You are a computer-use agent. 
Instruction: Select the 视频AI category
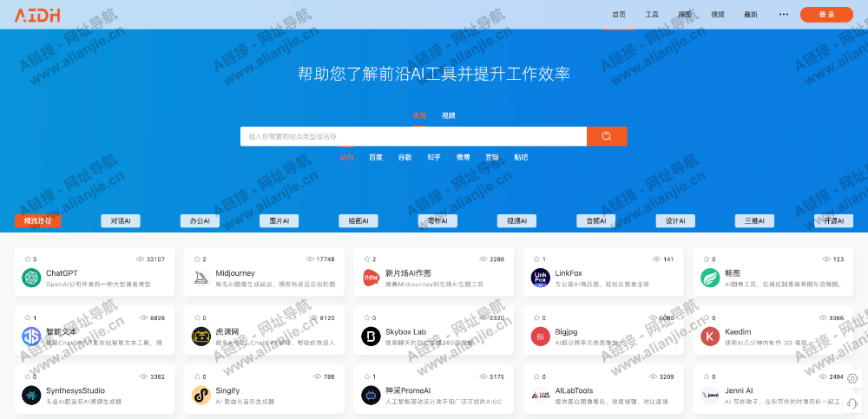[516, 221]
